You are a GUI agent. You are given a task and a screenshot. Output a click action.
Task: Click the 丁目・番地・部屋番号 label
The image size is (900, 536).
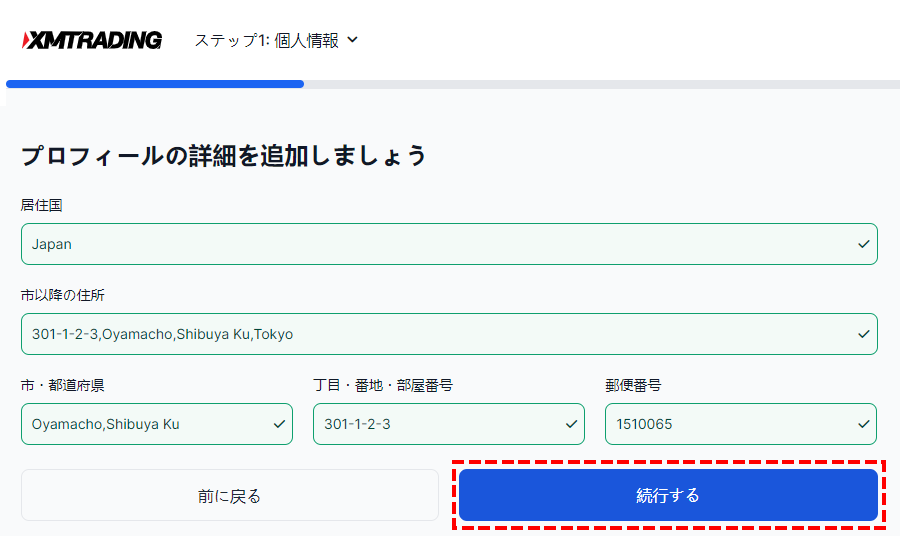(x=383, y=385)
